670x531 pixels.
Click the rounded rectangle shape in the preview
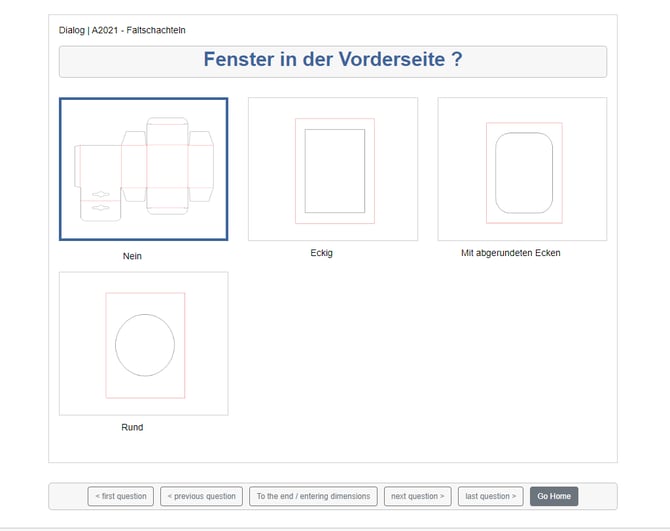point(524,173)
